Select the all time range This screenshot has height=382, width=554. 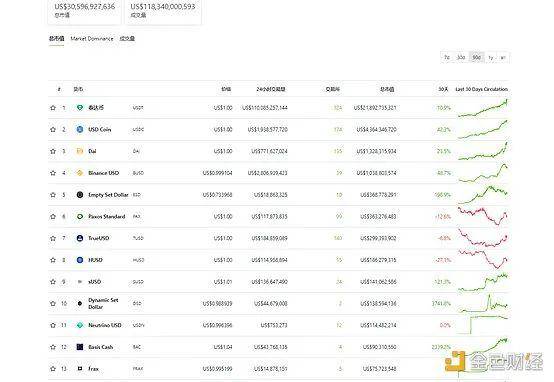click(503, 57)
